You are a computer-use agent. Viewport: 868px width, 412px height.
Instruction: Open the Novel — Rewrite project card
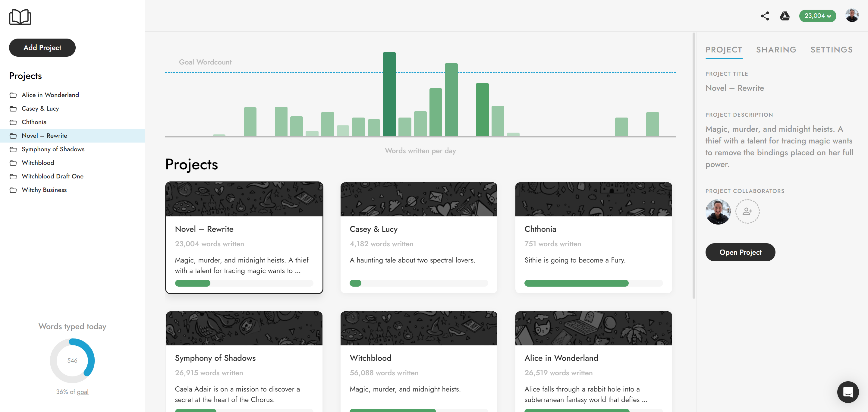(244, 237)
